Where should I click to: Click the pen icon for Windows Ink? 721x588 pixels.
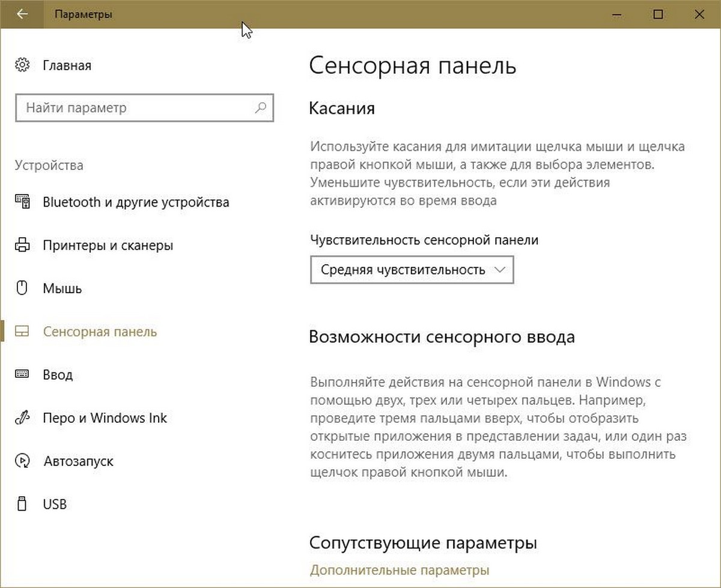coord(22,418)
